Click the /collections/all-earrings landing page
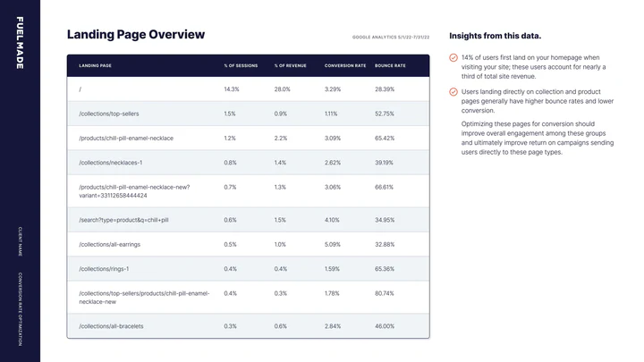 110,244
